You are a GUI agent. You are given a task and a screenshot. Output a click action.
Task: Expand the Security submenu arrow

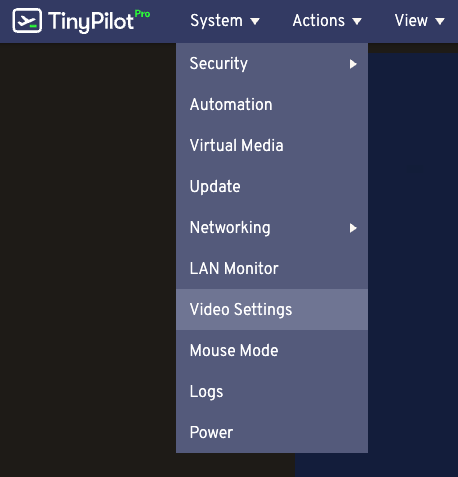coord(353,64)
